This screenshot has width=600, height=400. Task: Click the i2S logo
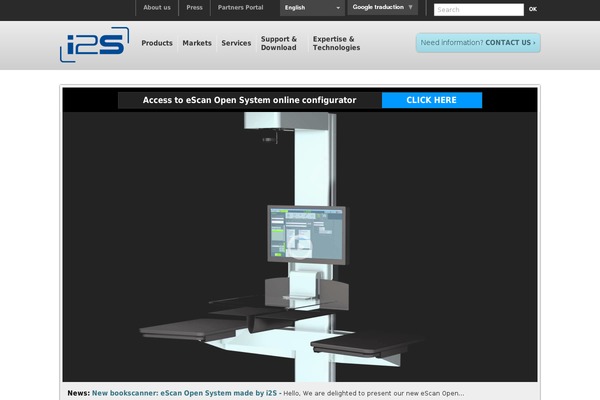click(95, 44)
